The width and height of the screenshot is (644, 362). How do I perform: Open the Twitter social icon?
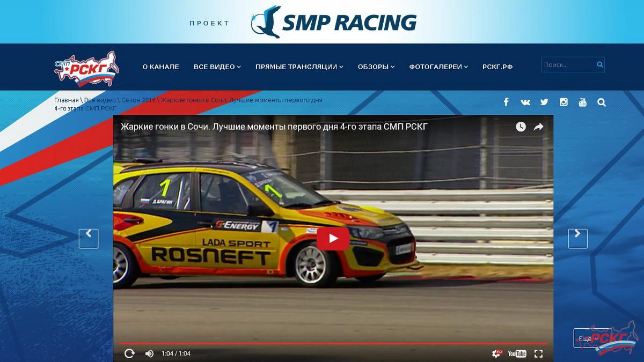544,102
